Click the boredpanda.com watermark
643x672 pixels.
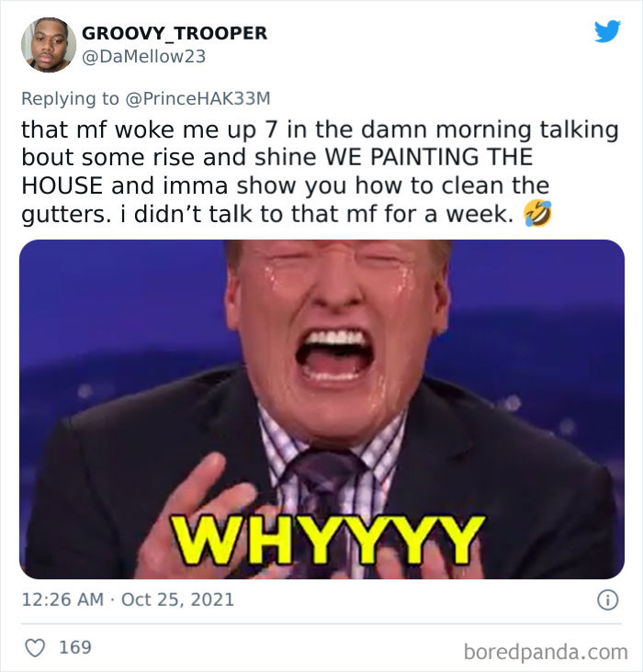tap(546, 652)
